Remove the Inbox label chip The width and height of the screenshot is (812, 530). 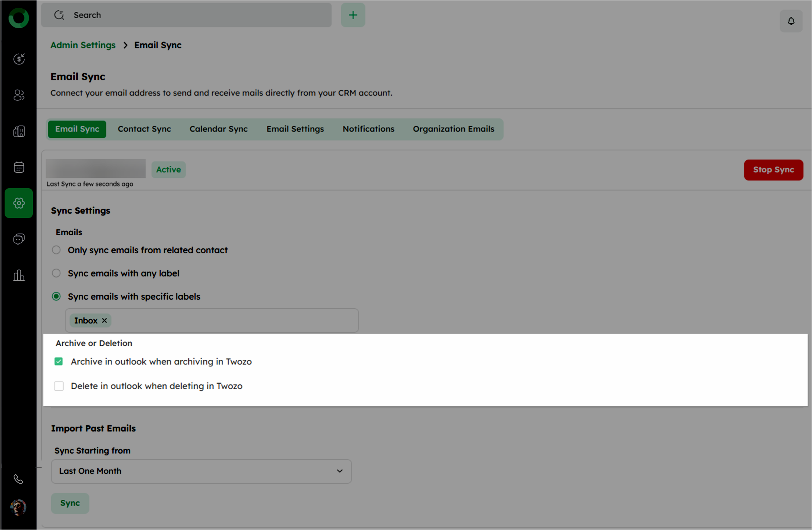(104, 321)
